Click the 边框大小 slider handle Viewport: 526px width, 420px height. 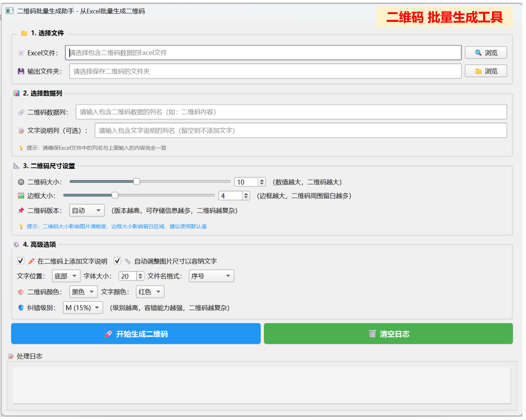115,195
